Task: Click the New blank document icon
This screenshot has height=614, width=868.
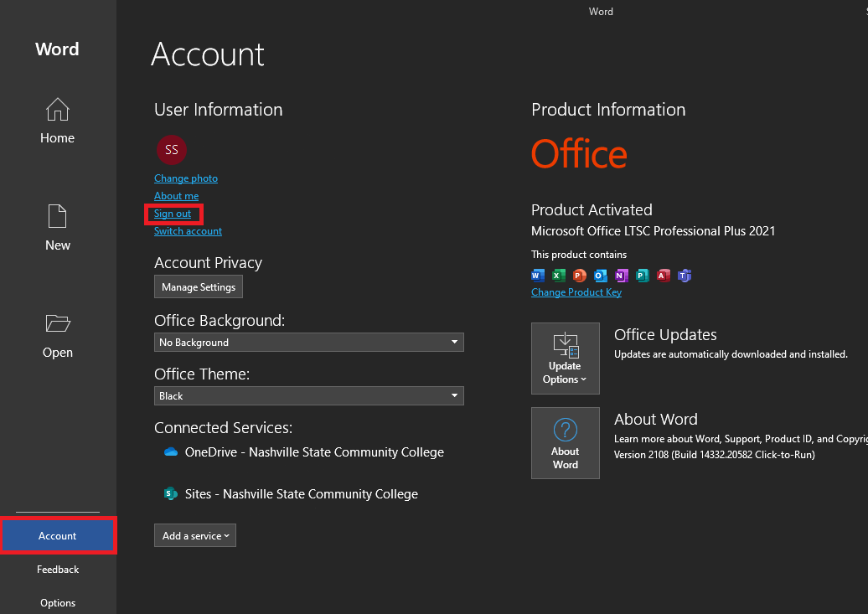Action: coord(58,216)
